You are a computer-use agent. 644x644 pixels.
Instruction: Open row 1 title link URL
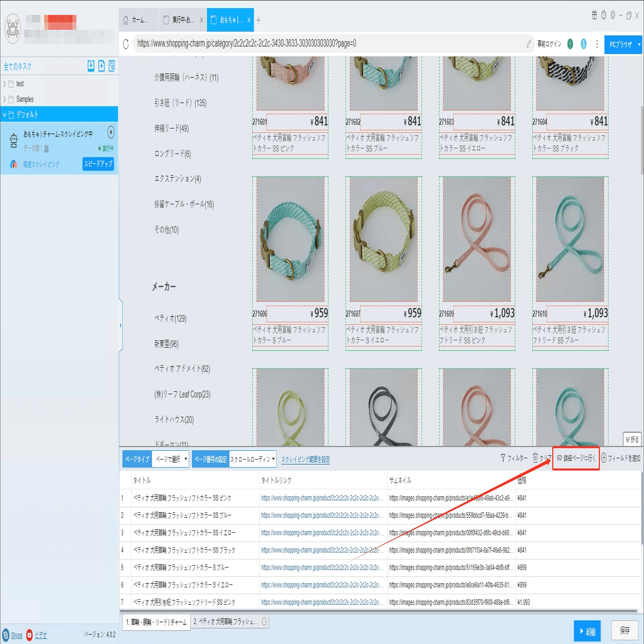[x=322, y=498]
